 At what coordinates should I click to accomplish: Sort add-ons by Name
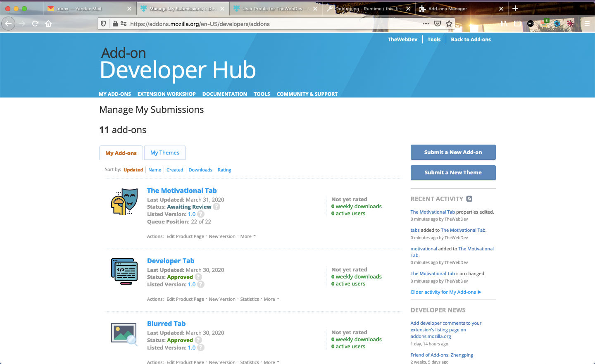(x=155, y=170)
